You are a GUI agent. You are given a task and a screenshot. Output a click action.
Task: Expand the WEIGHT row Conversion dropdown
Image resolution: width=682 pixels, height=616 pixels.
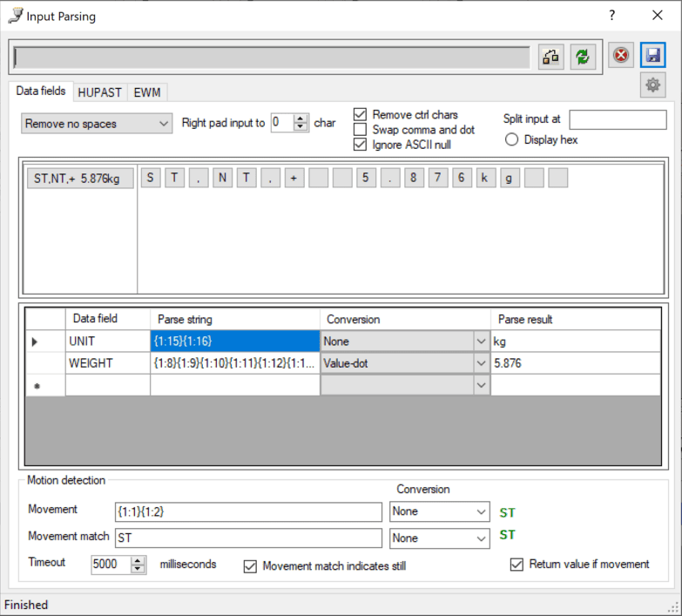click(x=481, y=363)
